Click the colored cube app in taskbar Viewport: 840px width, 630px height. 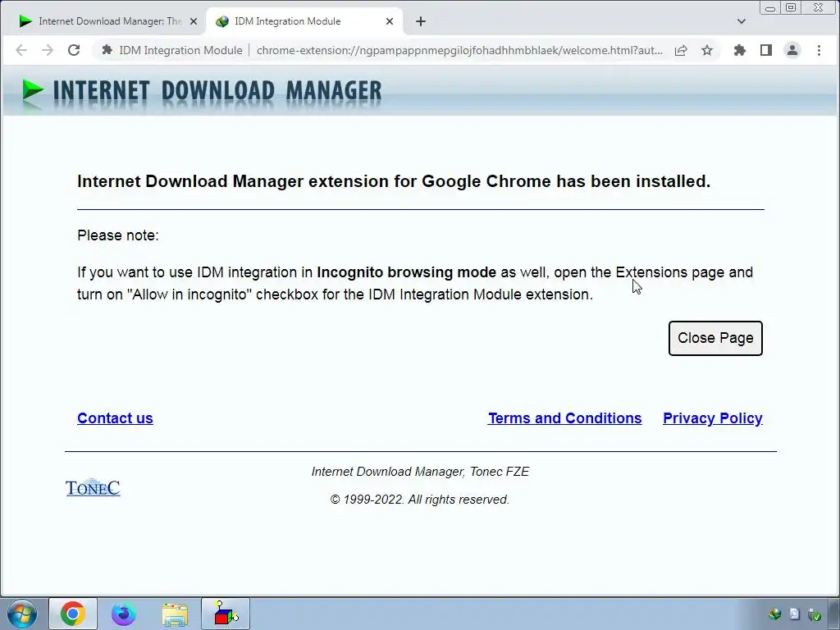226,614
